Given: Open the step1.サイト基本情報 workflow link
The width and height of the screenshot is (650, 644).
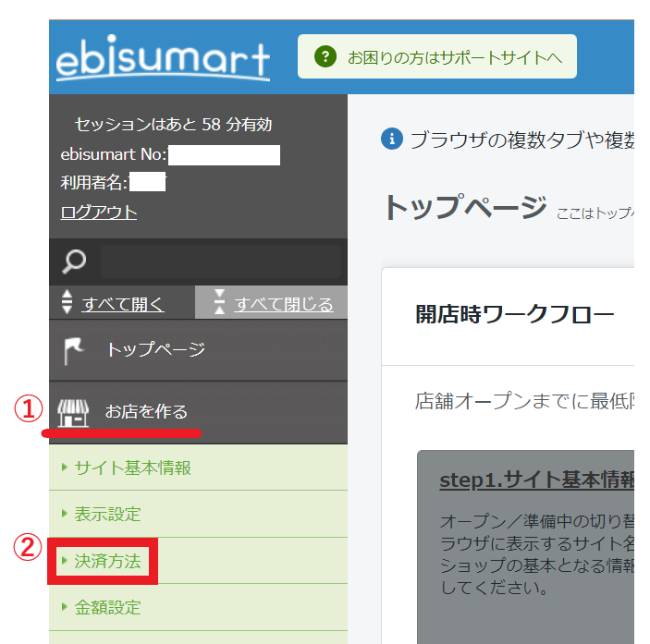Looking at the screenshot, I should click(x=536, y=481).
